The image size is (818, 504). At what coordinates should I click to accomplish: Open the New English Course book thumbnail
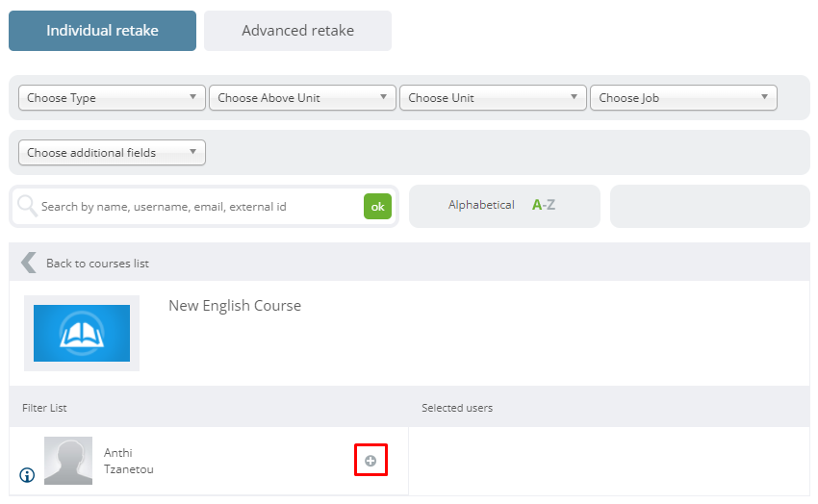[x=82, y=333]
